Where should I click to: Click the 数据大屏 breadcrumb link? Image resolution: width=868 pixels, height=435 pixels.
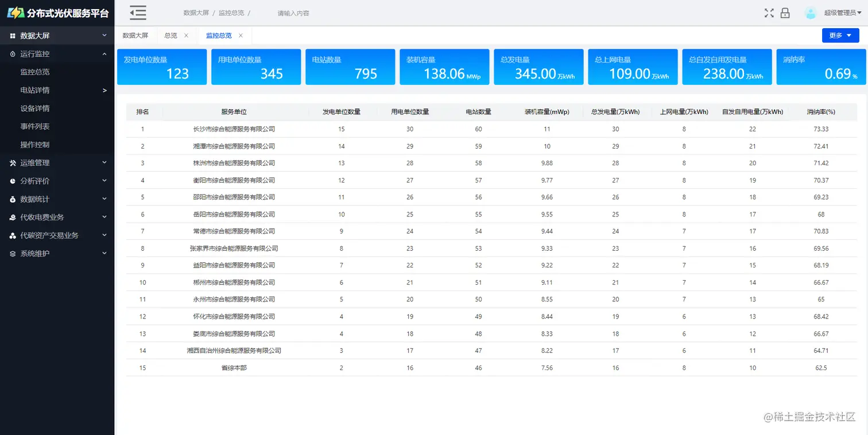pyautogui.click(x=196, y=13)
